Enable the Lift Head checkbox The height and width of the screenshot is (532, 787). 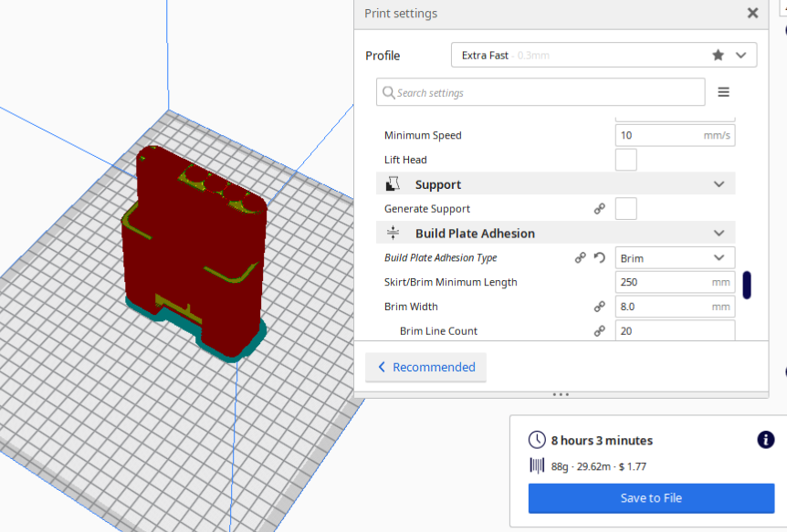tap(626, 160)
